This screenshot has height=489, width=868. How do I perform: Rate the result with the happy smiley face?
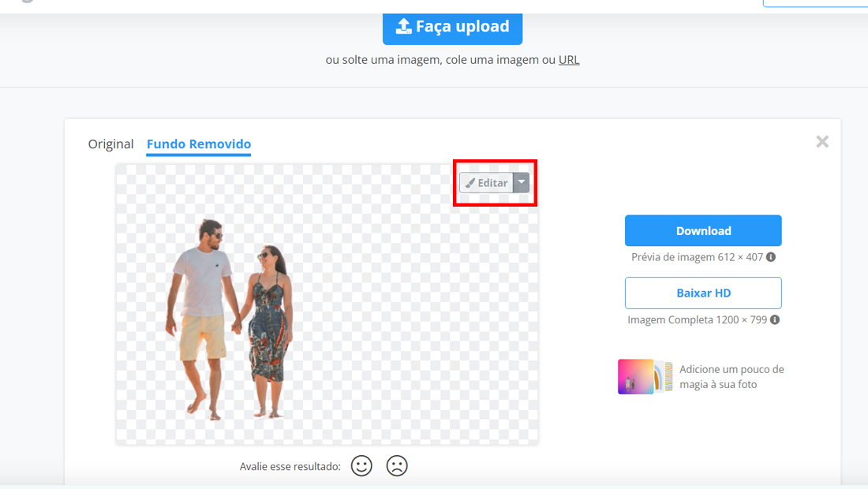click(361, 466)
